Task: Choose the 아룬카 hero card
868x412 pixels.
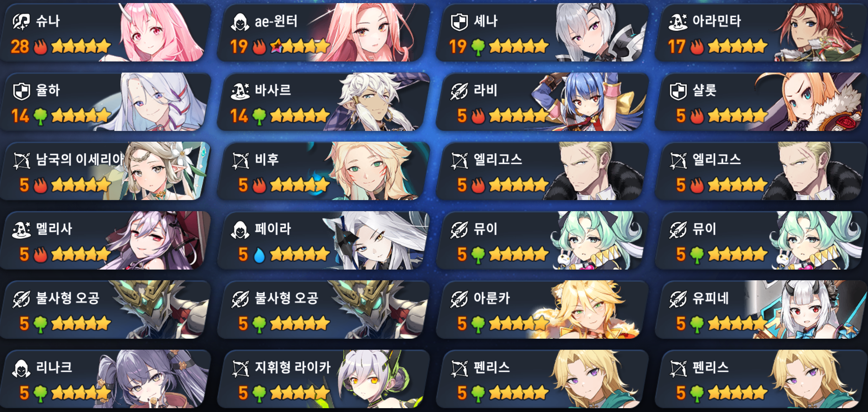Action: (542, 310)
